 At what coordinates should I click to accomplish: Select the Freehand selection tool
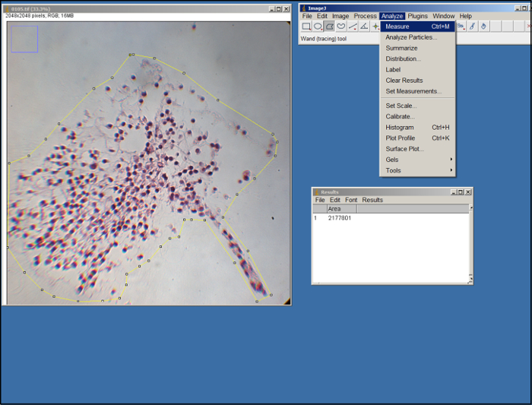click(x=341, y=27)
